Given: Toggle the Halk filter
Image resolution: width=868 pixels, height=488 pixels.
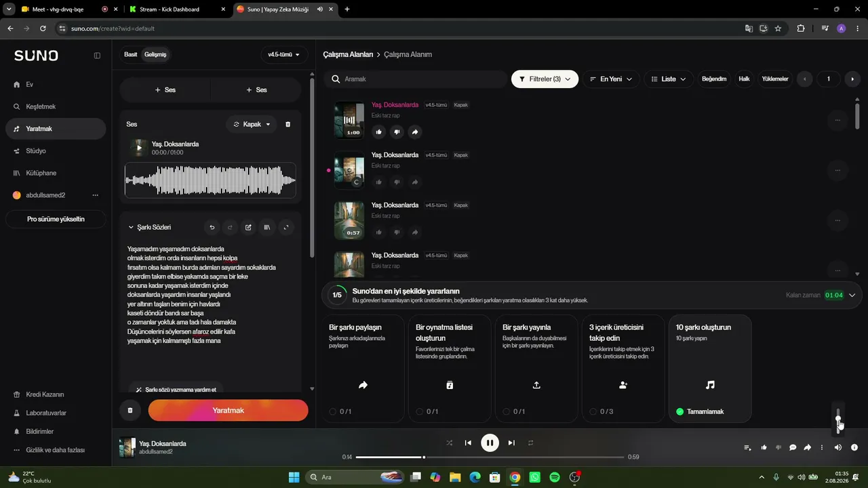Looking at the screenshot, I should (x=744, y=79).
